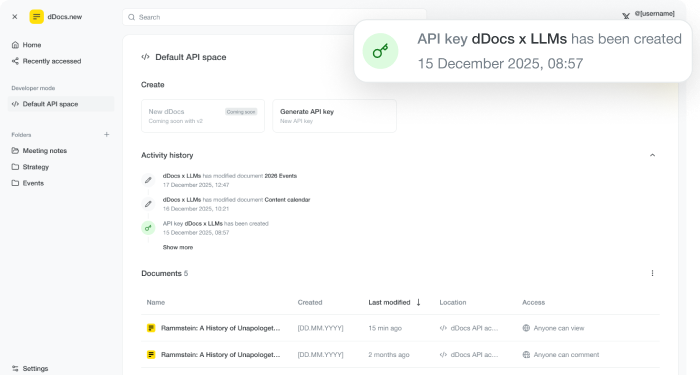Click globe icon beside Anyone can comment

(x=526, y=355)
